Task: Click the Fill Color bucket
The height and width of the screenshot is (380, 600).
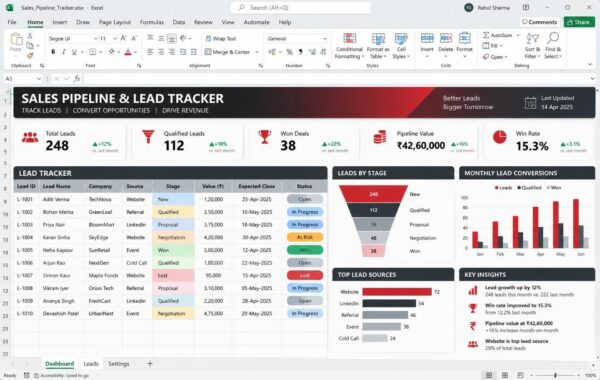Action: (x=112, y=52)
